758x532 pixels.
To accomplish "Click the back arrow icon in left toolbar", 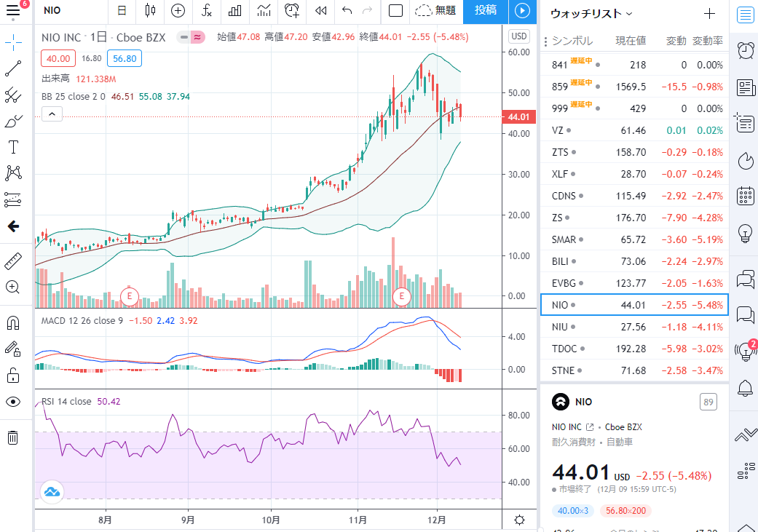I will (x=13, y=226).
